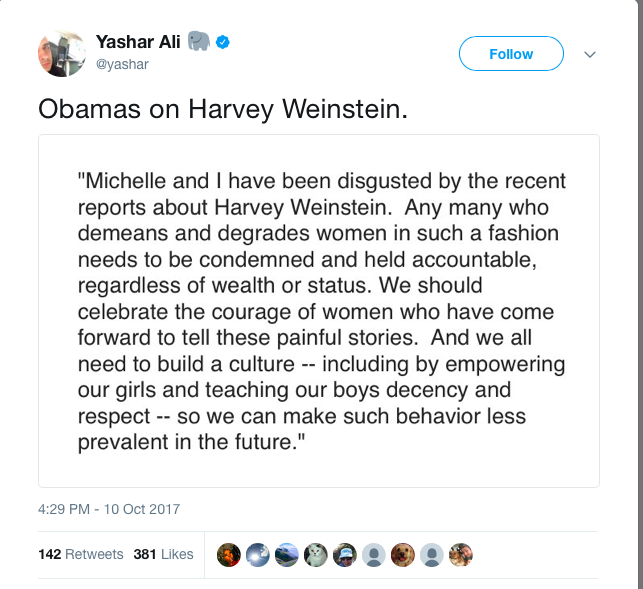View the 381 Likes list
Screen dimensions: 643x589
point(163,554)
